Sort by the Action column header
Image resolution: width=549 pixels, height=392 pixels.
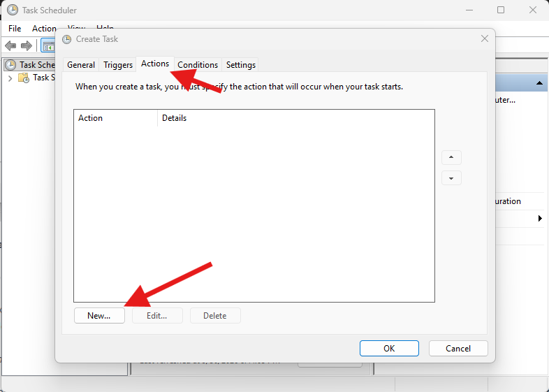pos(115,118)
